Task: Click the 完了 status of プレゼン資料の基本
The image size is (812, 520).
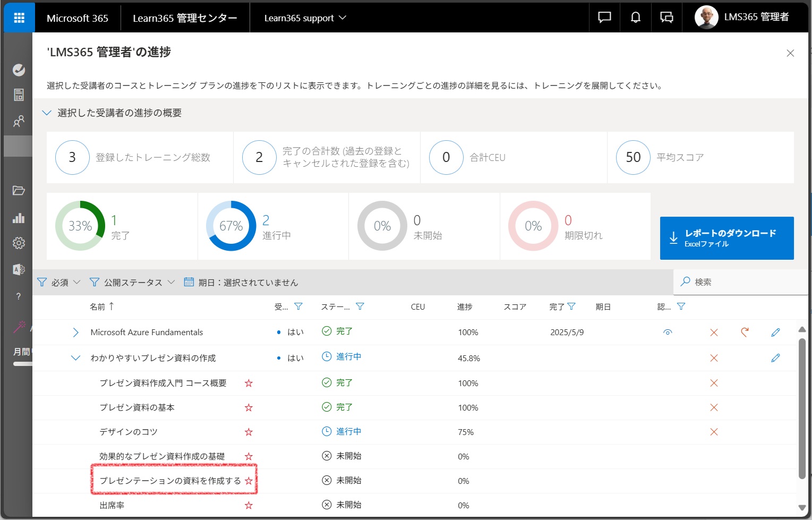Action: pos(337,407)
